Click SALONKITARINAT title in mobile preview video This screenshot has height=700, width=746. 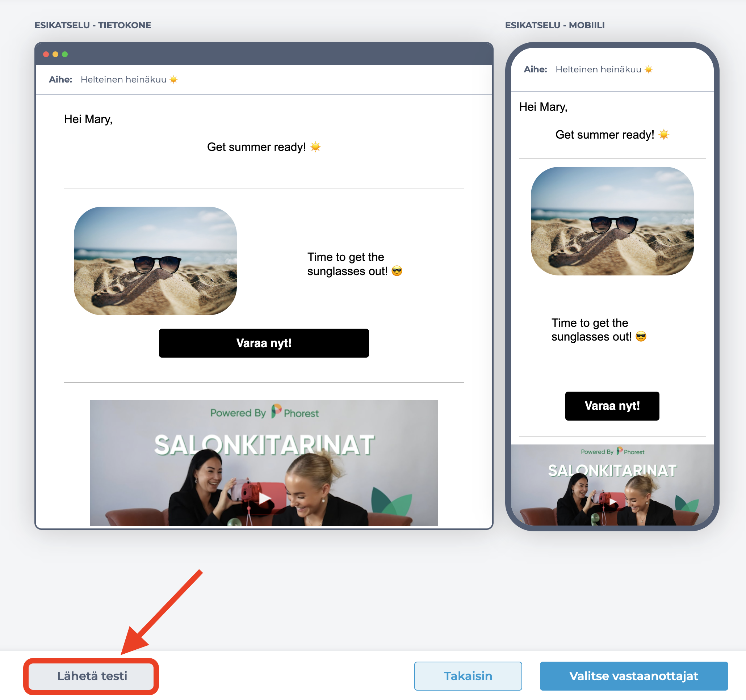pos(612,471)
